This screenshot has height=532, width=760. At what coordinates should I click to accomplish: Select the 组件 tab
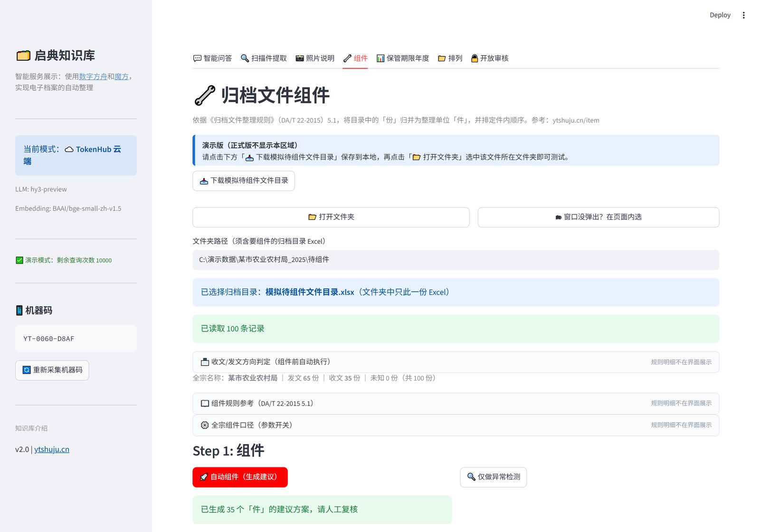(355, 58)
